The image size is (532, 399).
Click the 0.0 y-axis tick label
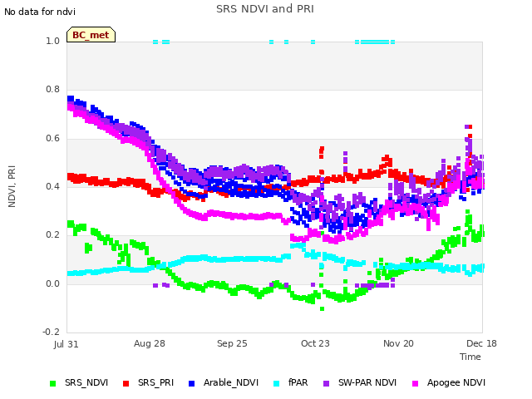[x=52, y=283]
